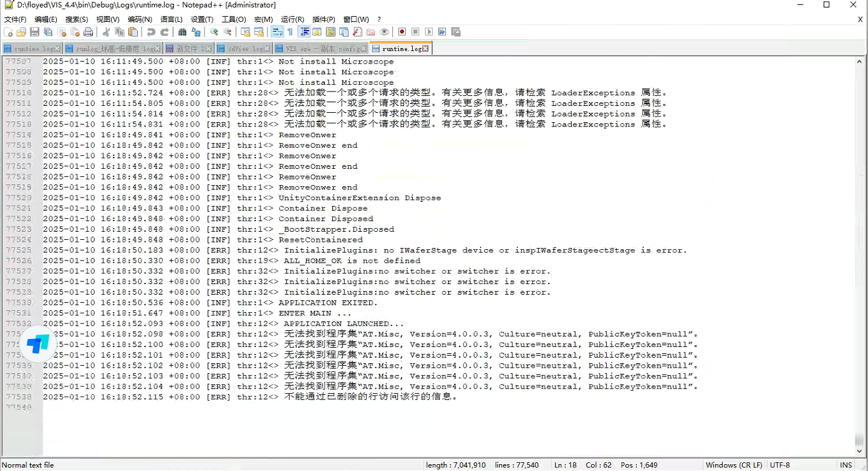Click the Close All toolbar icon
The height and width of the screenshot is (471, 868).
click(75, 32)
